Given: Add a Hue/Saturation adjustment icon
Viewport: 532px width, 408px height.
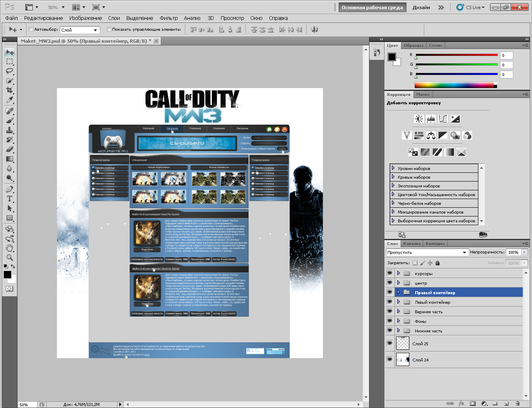Looking at the screenshot, I should click(419, 135).
